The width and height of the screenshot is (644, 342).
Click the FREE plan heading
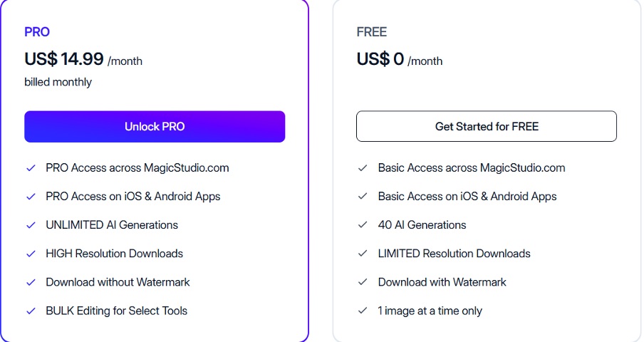pos(372,32)
